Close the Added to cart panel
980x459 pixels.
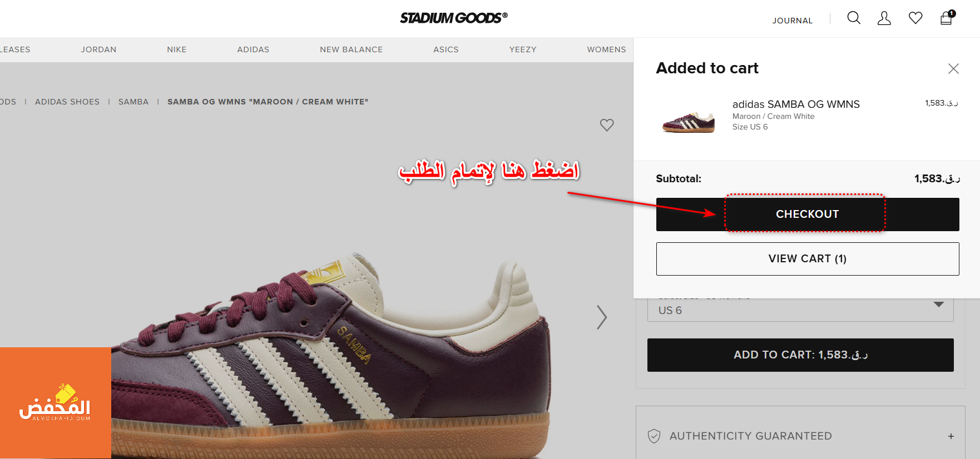[x=953, y=68]
